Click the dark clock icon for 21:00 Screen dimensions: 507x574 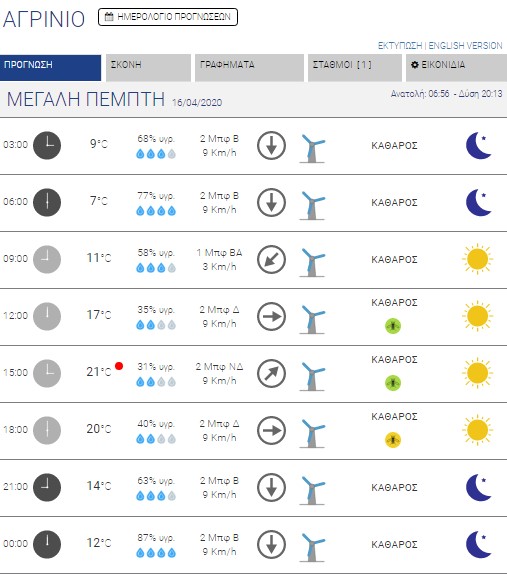tap(47, 487)
